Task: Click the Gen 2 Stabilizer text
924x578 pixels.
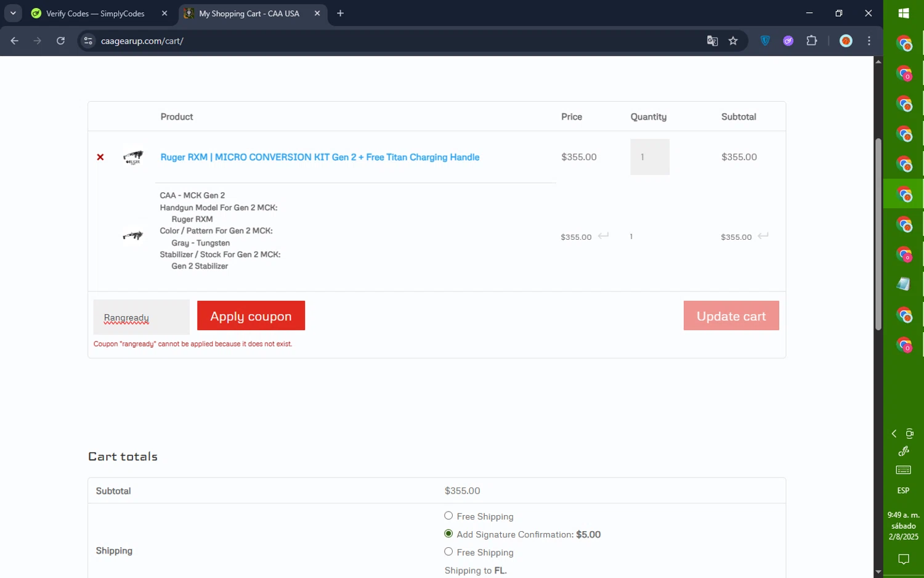Action: click(200, 266)
